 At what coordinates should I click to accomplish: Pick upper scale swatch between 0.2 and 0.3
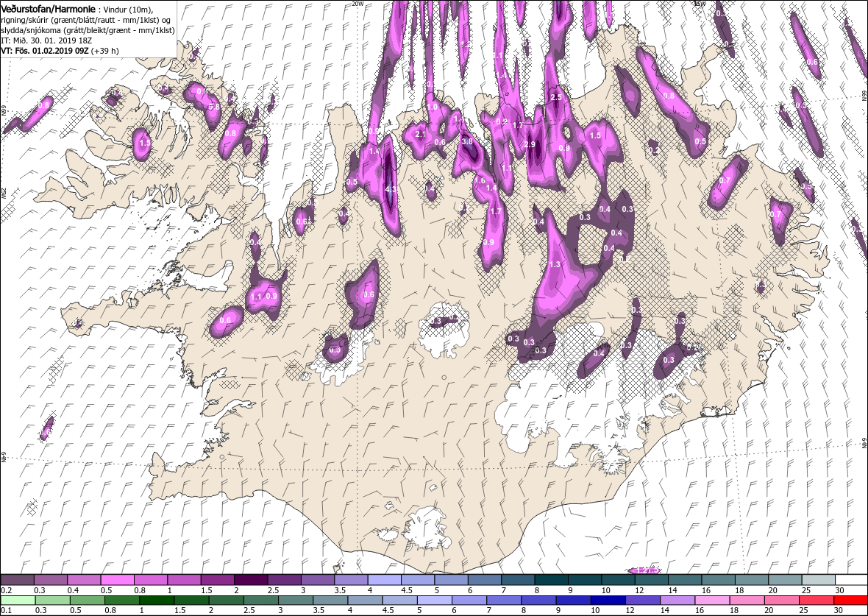click(17, 579)
